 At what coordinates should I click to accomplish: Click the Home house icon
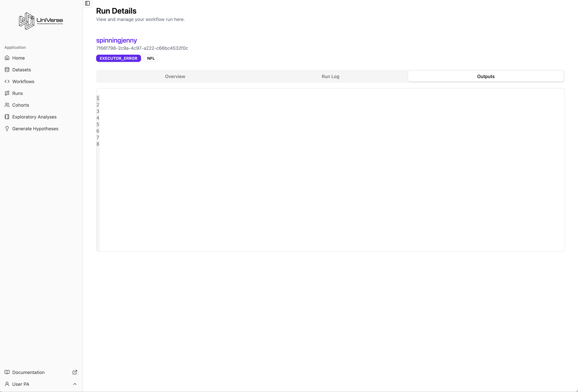point(7,58)
